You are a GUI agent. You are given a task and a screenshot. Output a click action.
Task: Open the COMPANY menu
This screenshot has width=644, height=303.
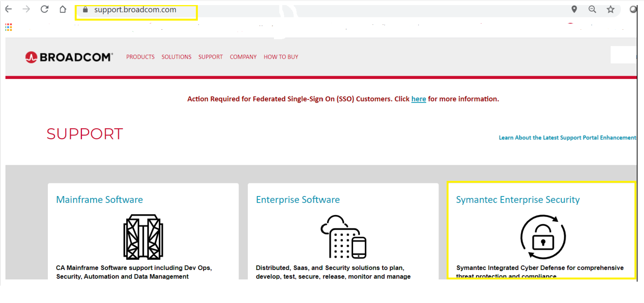pyautogui.click(x=243, y=57)
